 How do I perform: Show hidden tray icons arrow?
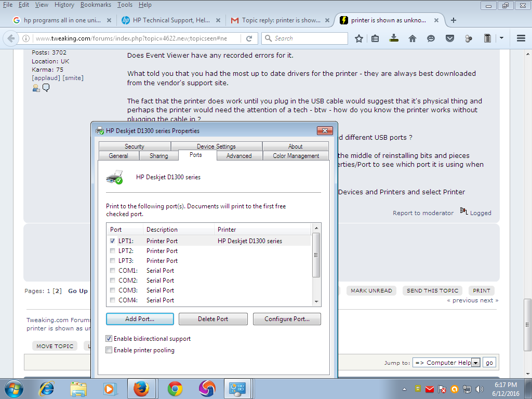coord(404,389)
